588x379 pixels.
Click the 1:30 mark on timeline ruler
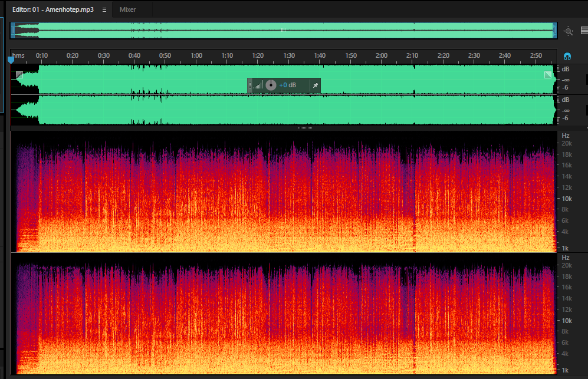point(289,55)
